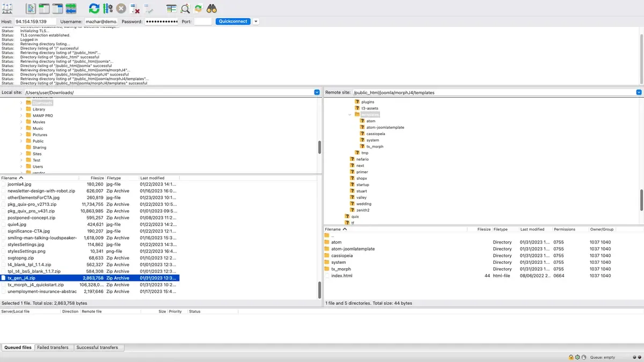Click the atom-joomlatemplate folder icon in remote list
The image size is (644, 362).
tap(327, 249)
